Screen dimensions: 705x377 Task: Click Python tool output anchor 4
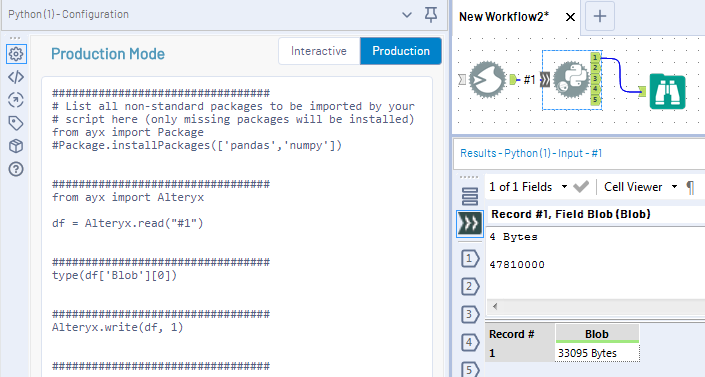coord(595,89)
